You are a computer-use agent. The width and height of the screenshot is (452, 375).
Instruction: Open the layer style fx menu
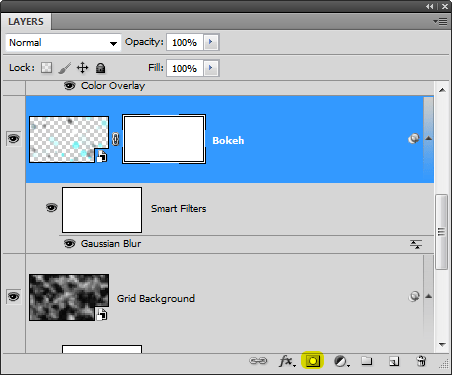point(287,361)
